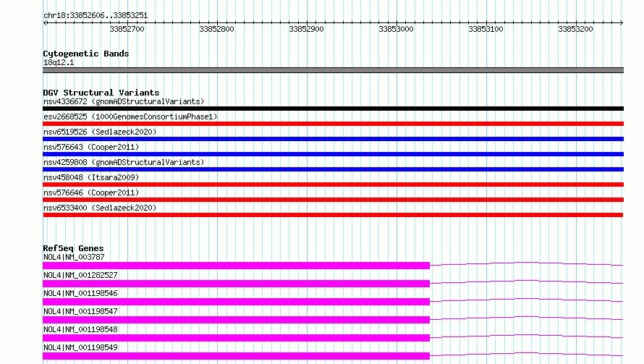Click ruler position 33853100

point(486,29)
